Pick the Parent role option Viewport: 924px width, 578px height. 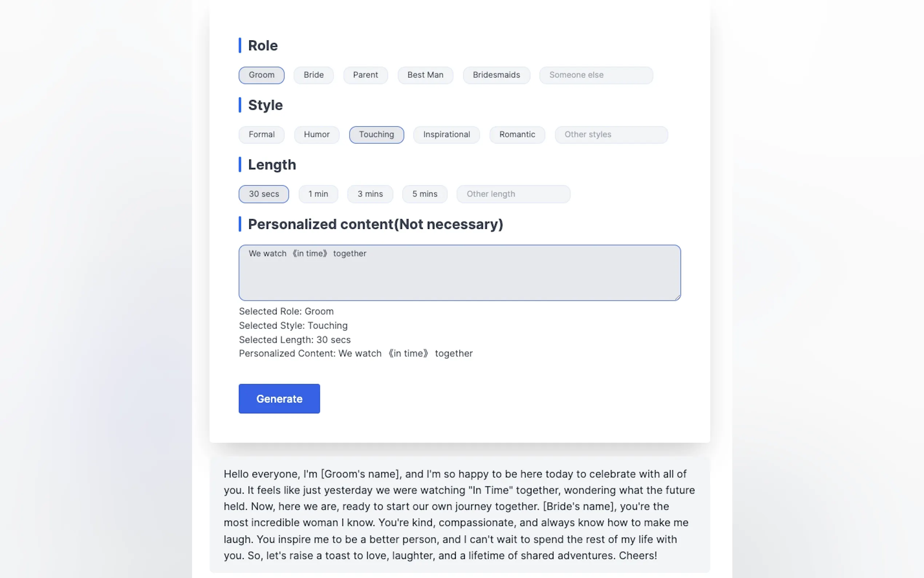365,75
